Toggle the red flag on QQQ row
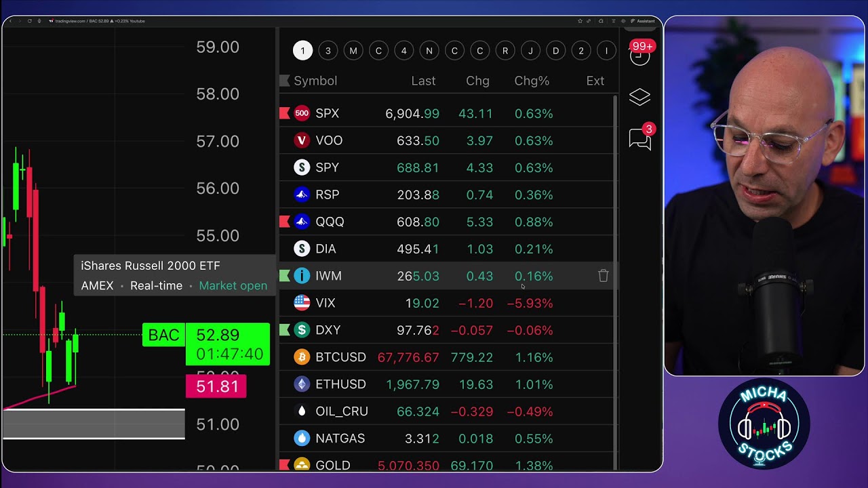The image size is (868, 488). 285,222
